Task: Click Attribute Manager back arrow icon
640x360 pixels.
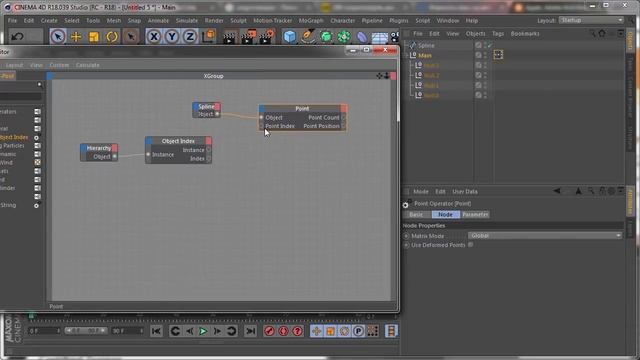Action: click(x=557, y=191)
